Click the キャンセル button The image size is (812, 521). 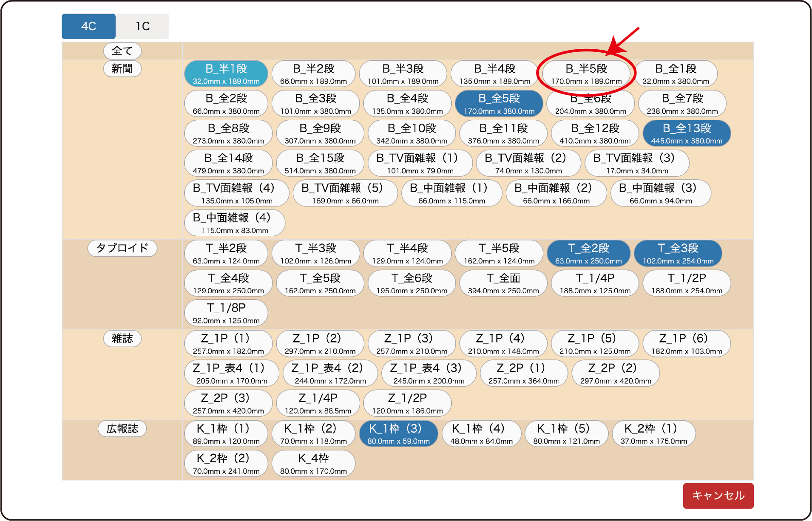point(718,496)
